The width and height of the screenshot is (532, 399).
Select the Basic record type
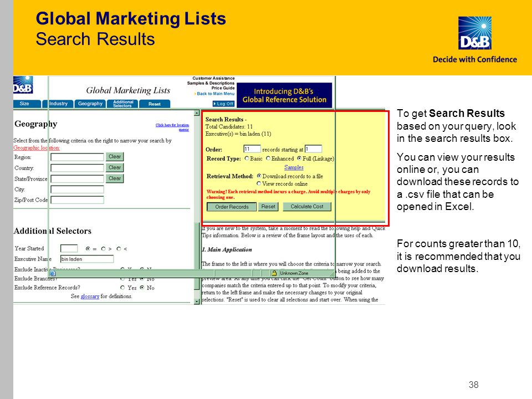[x=247, y=158]
